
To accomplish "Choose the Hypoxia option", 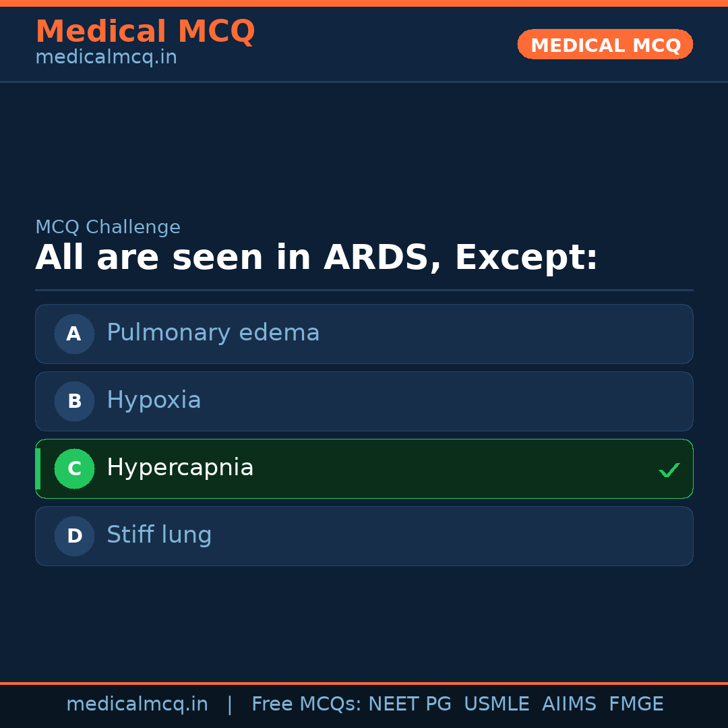I will pyautogui.click(x=154, y=400).
